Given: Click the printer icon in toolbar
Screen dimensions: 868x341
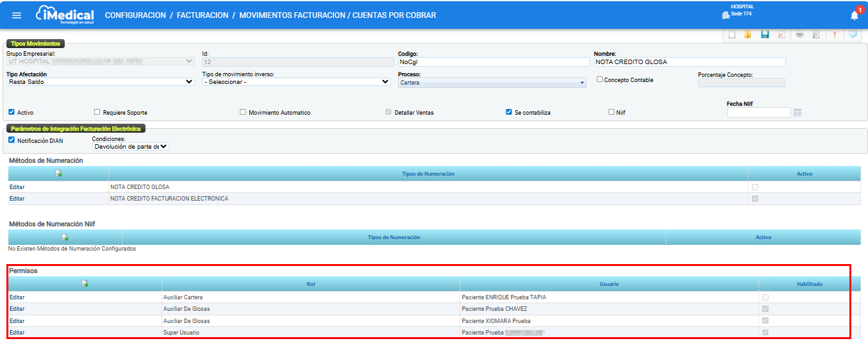Looking at the screenshot, I should [800, 35].
